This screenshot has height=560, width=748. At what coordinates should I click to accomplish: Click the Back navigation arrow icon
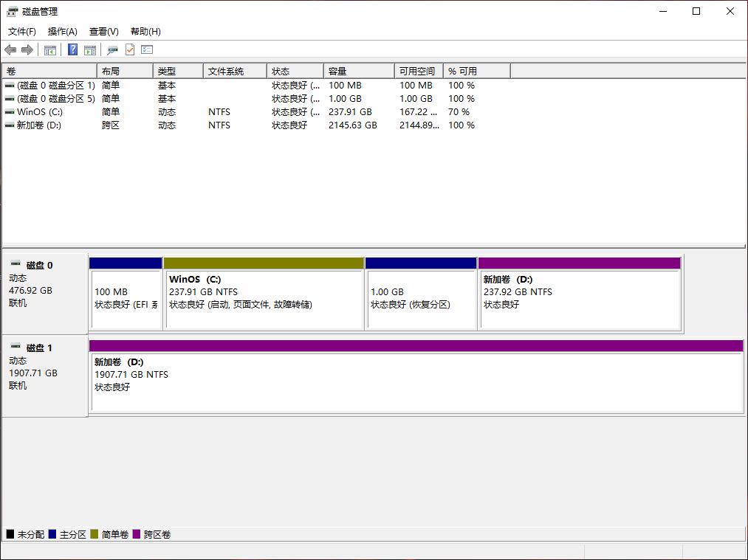click(x=10, y=49)
